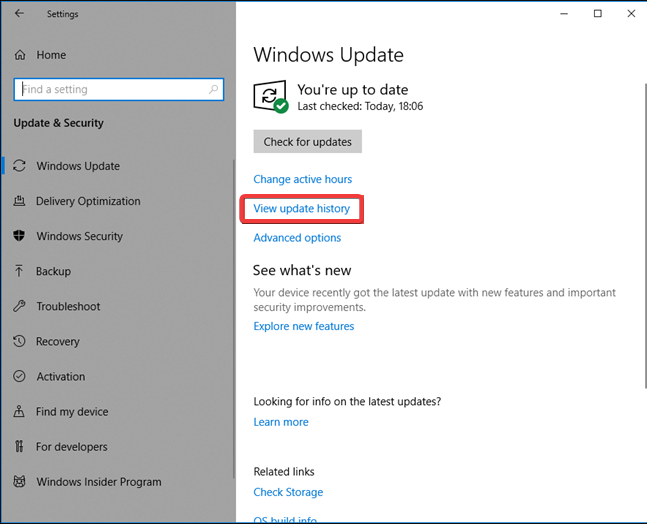Click the 'Windows Update' page heading
The width and height of the screenshot is (647, 524).
coord(328,55)
